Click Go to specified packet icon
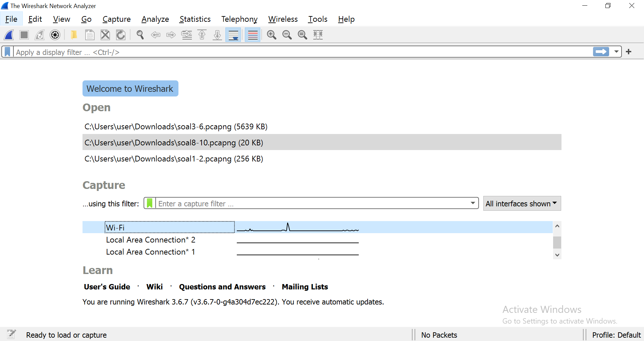Viewport: 644px width, 341px height. [186, 35]
